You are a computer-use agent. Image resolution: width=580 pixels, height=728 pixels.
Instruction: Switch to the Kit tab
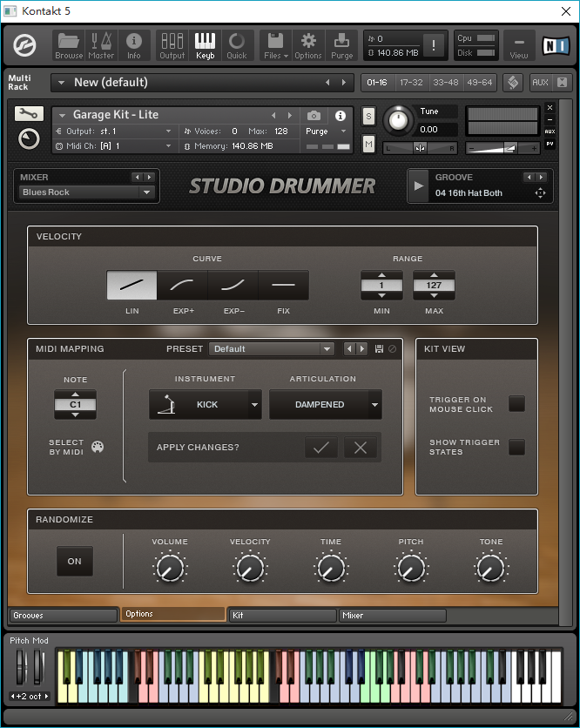pyautogui.click(x=282, y=615)
